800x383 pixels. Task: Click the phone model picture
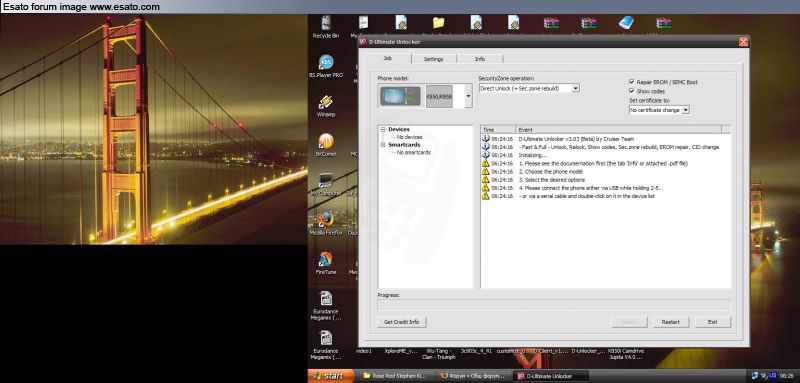pos(401,96)
